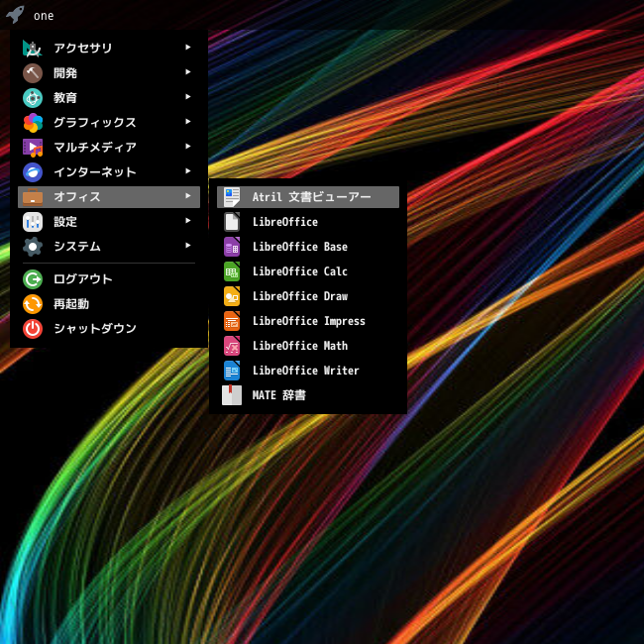Open the 開発 menu entry

pos(109,73)
